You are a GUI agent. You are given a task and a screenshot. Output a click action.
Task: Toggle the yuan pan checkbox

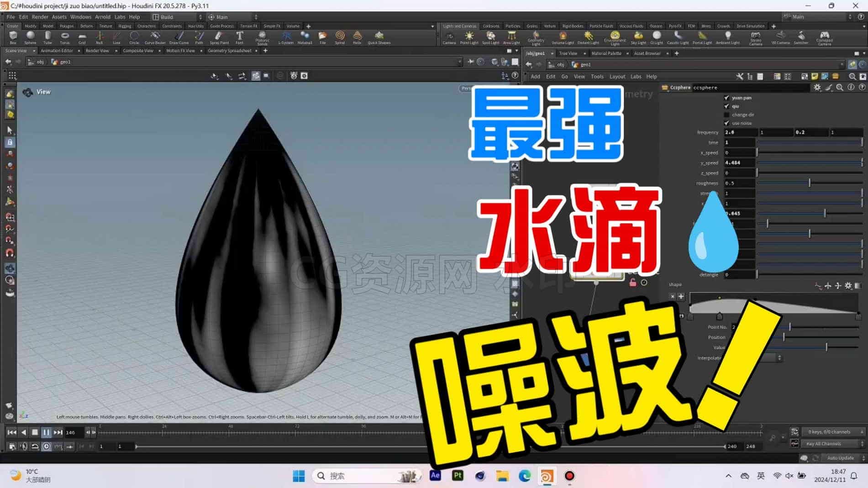[726, 98]
